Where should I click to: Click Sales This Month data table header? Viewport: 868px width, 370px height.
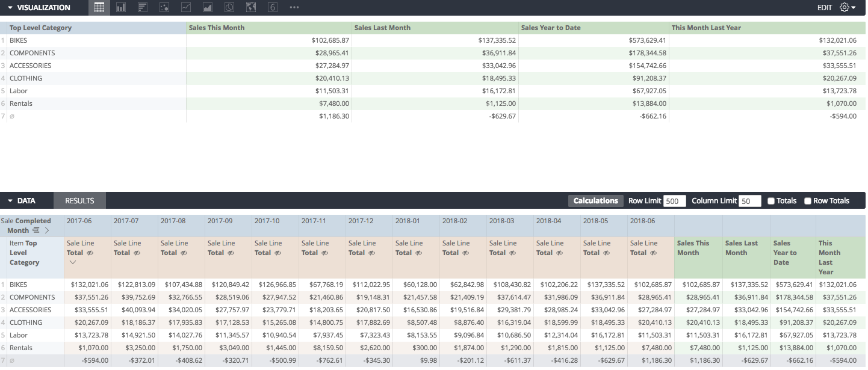698,257
